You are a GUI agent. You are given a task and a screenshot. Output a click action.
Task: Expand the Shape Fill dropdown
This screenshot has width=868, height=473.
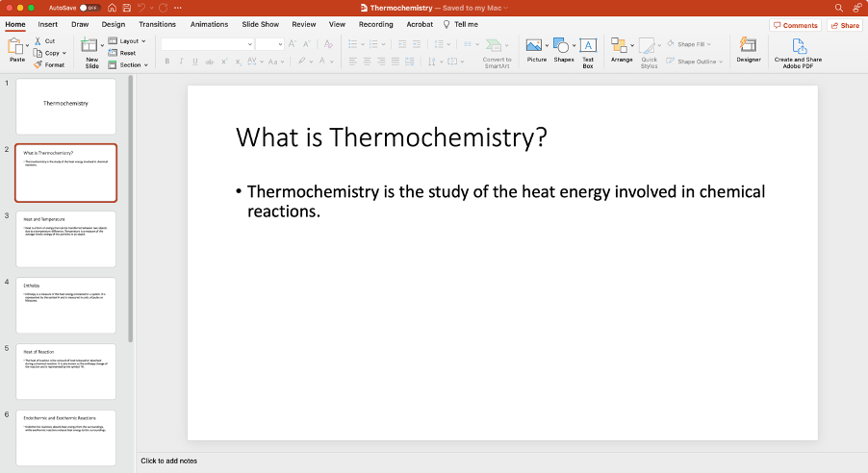tap(708, 44)
